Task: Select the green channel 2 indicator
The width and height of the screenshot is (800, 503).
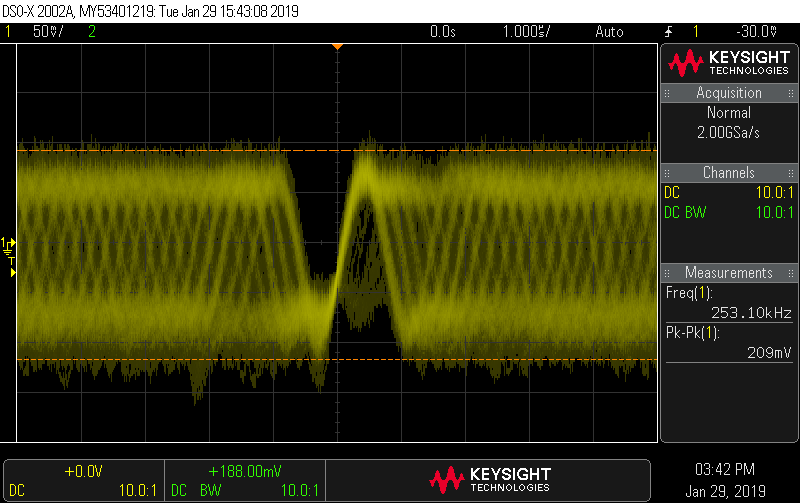Action: point(92,32)
